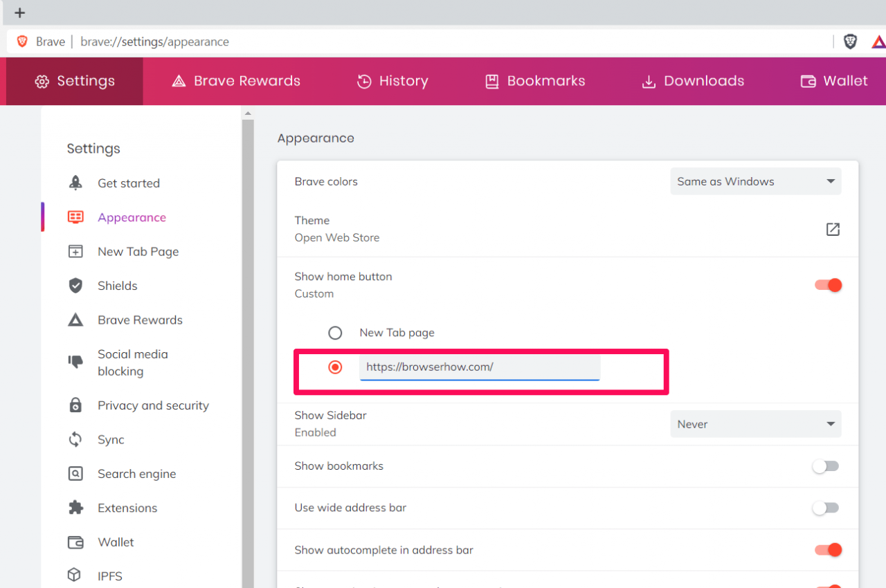Screen dimensions: 886x588
Task: Turn off Show autocomplete in address bar
Action: point(828,549)
